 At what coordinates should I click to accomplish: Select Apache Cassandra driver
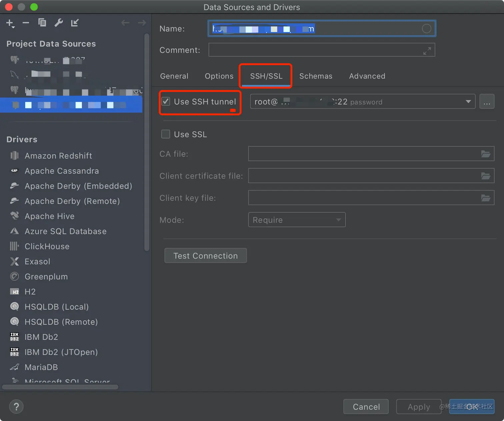[x=62, y=171]
